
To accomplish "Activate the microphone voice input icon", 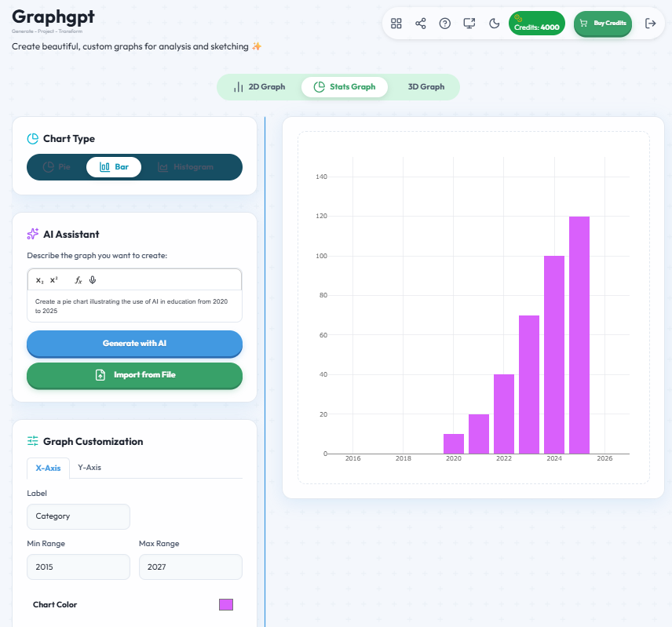I will (93, 279).
